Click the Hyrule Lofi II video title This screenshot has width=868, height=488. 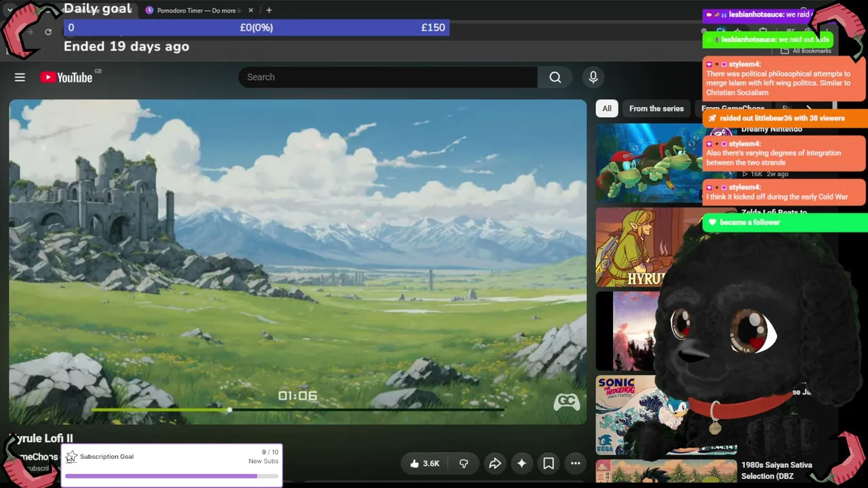click(41, 439)
